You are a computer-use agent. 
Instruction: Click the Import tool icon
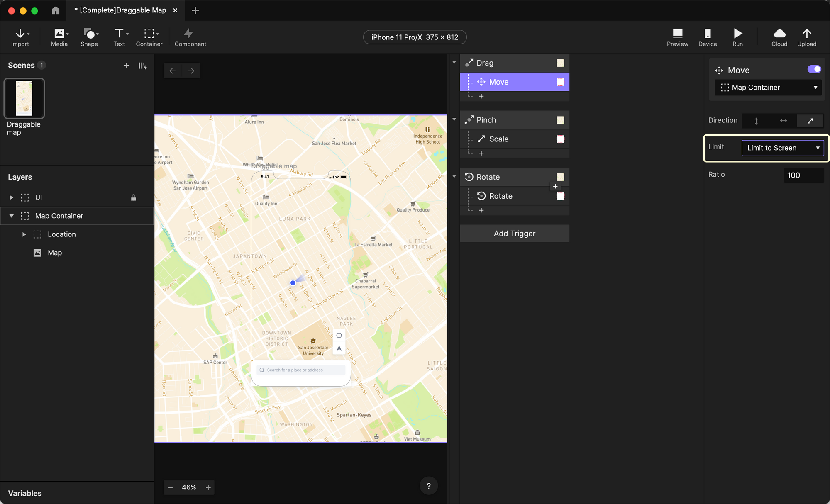pos(20,34)
